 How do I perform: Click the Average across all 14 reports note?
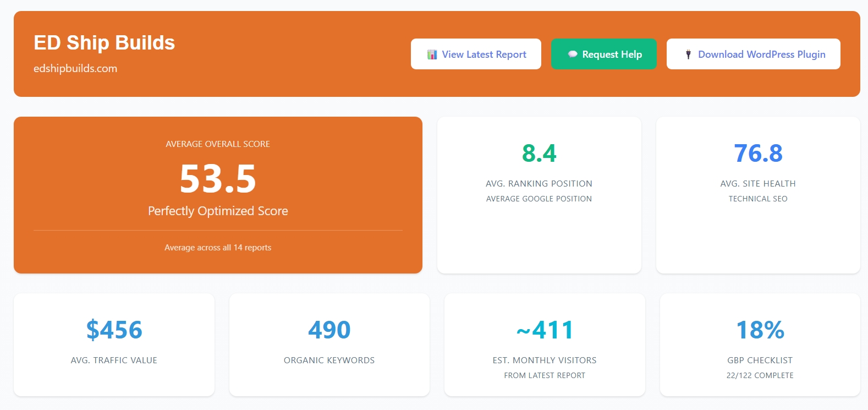point(218,248)
